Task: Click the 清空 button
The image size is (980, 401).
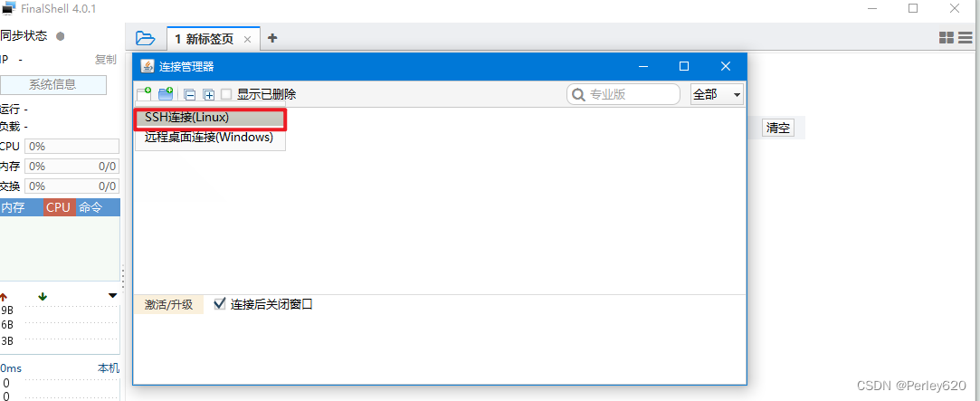Action: (778, 128)
